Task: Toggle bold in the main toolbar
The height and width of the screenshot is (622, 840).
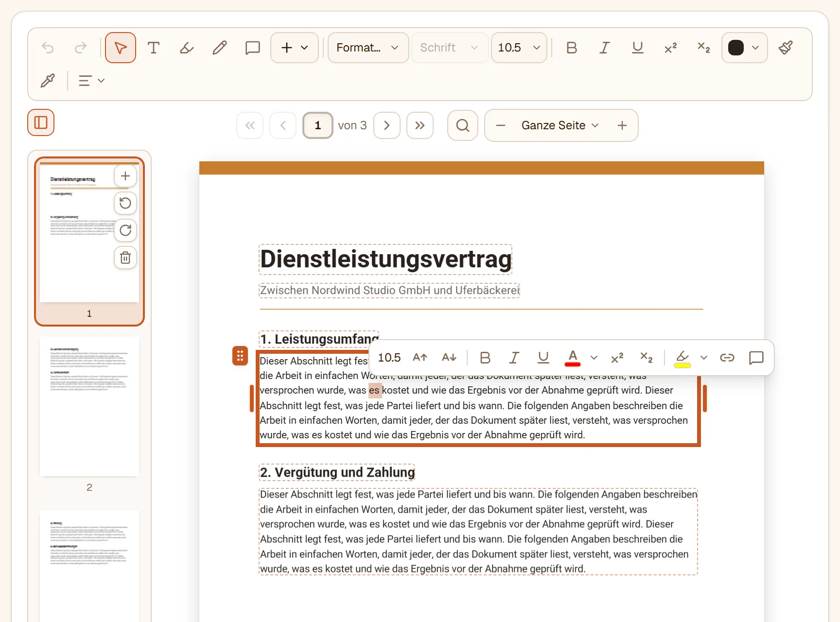Action: click(572, 48)
